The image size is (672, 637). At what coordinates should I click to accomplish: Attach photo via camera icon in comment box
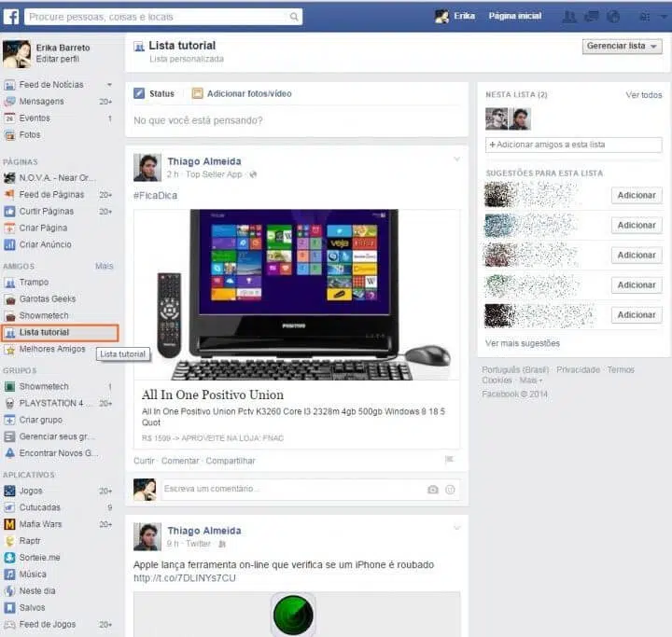(433, 490)
